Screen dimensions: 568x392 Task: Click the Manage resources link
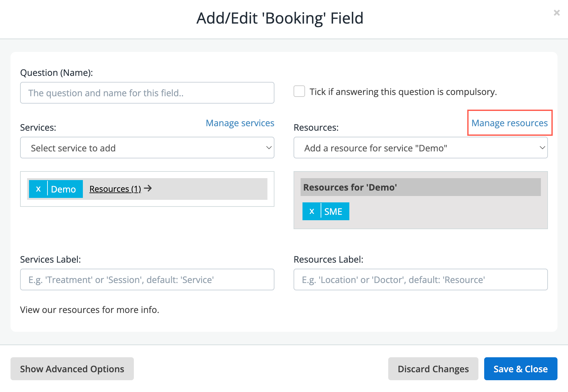(x=509, y=123)
